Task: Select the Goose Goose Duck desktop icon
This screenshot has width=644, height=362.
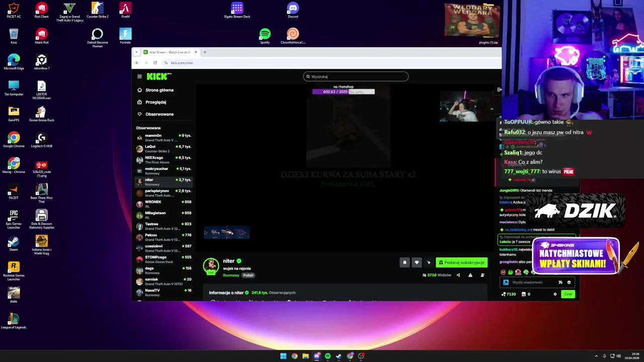Action: [41, 114]
